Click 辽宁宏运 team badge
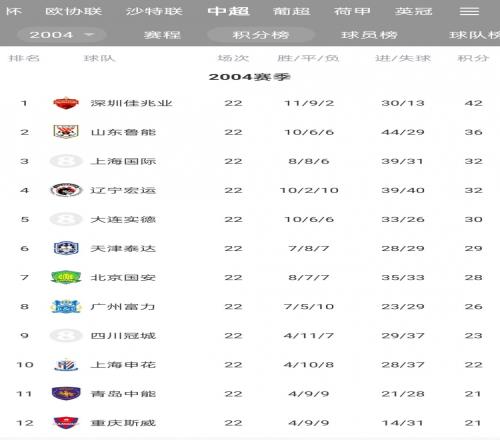 coord(66,190)
